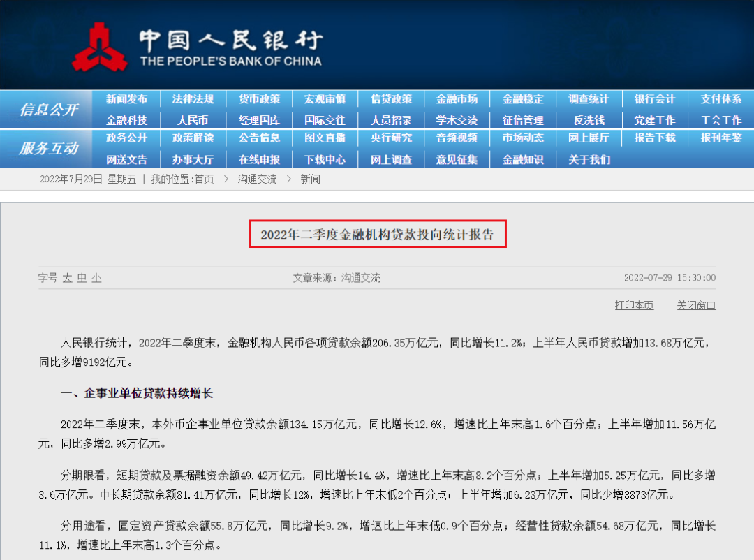754x560 pixels.
Task: Set font size to 小
Action: click(x=96, y=278)
